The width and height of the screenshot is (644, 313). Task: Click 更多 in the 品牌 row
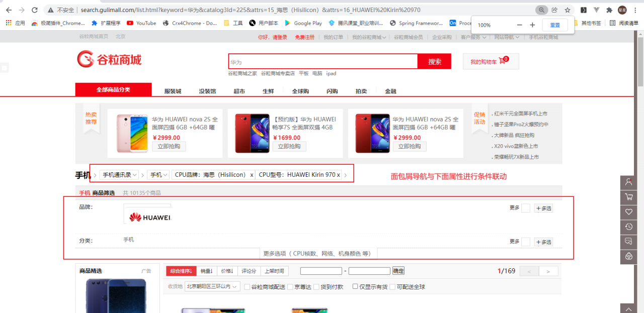[514, 208]
